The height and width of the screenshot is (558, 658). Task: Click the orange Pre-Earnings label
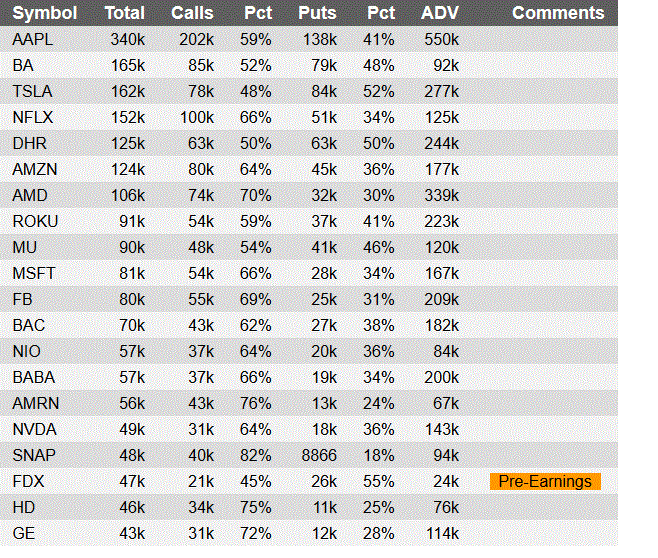[545, 481]
